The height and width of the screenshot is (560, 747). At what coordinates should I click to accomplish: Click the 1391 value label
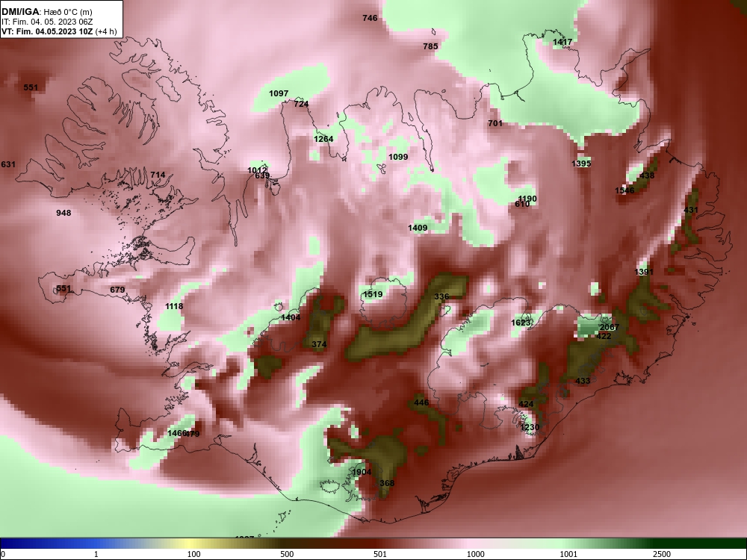pyautogui.click(x=644, y=272)
